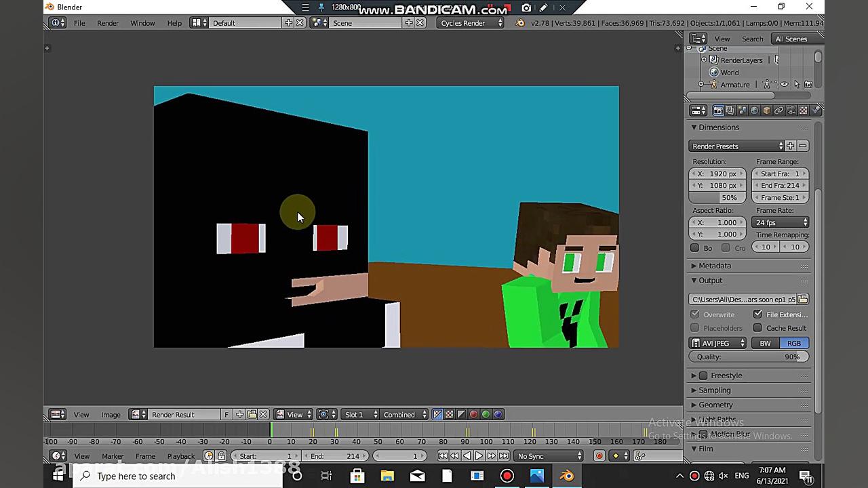This screenshot has width=868, height=488.
Task: Open the Render Layers properties tab icon
Action: click(x=730, y=110)
